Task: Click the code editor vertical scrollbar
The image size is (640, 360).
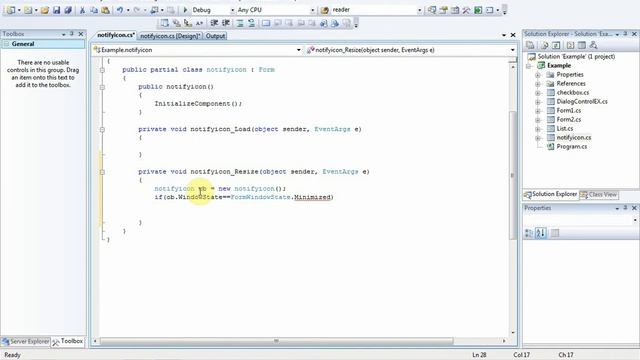Action: [x=513, y=175]
